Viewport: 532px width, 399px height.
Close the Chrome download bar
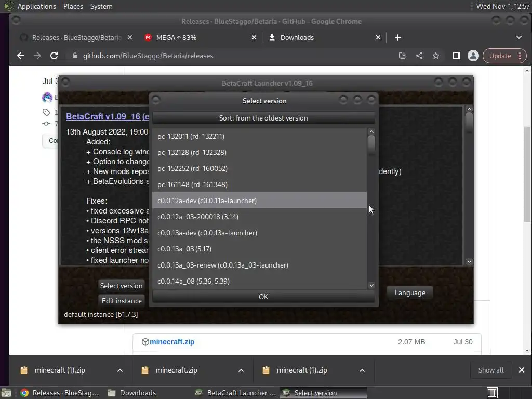click(522, 370)
